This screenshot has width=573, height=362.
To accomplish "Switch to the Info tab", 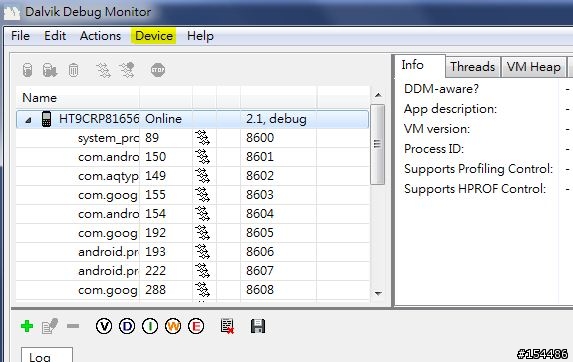I will [x=420, y=66].
